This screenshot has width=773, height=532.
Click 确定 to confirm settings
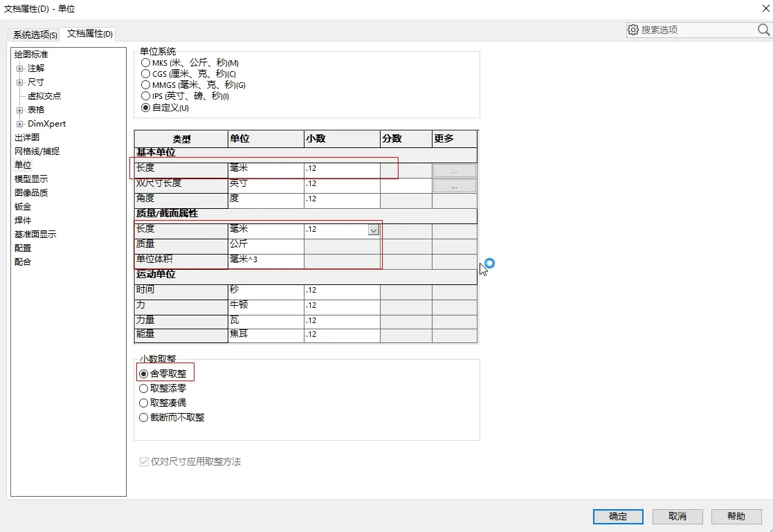pos(618,516)
